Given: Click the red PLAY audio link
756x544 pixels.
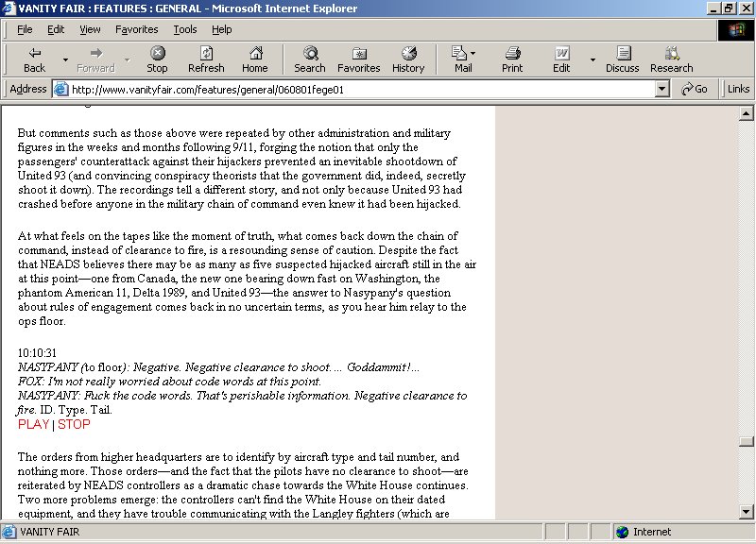Looking at the screenshot, I should 33,424.
